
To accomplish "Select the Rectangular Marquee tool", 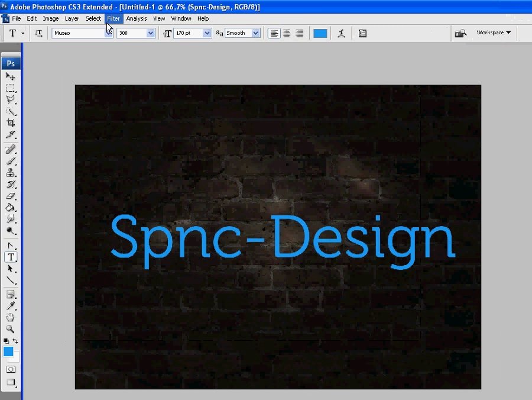I will point(11,88).
